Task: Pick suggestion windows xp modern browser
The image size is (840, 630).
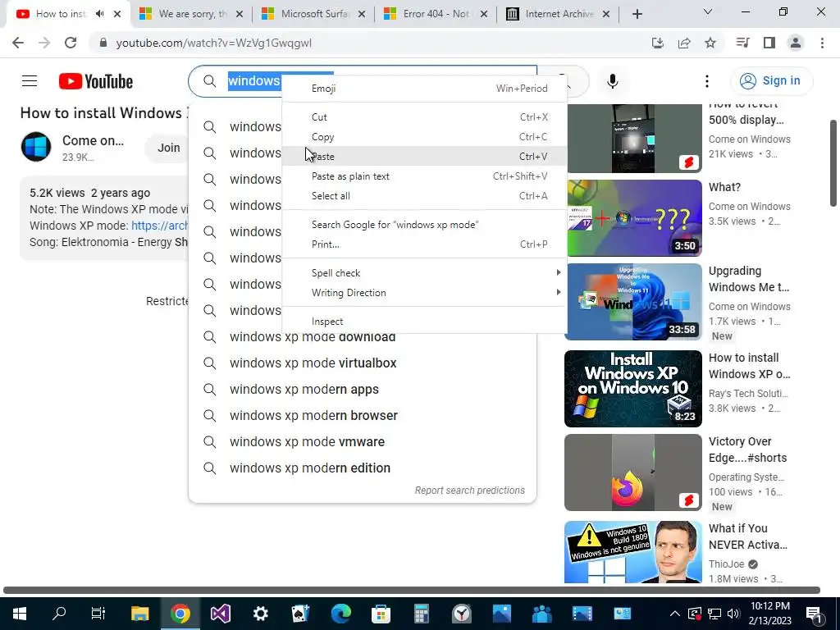Action: (x=362, y=416)
